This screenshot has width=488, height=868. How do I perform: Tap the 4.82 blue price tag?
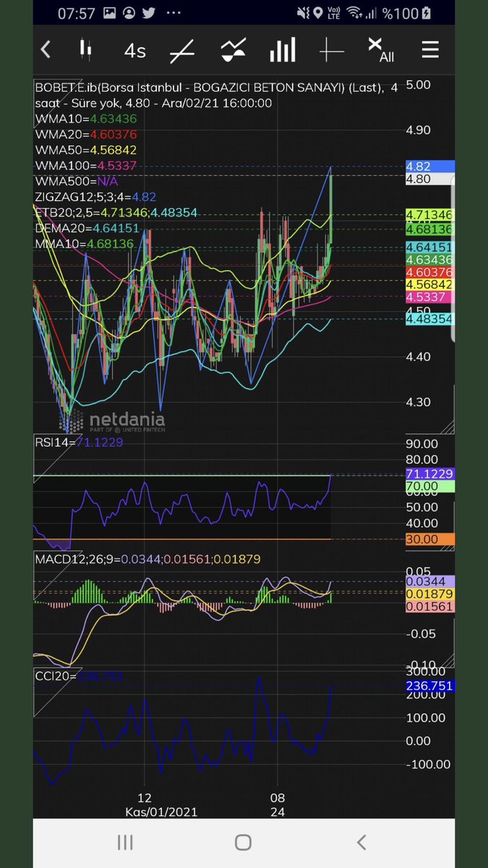tap(429, 166)
